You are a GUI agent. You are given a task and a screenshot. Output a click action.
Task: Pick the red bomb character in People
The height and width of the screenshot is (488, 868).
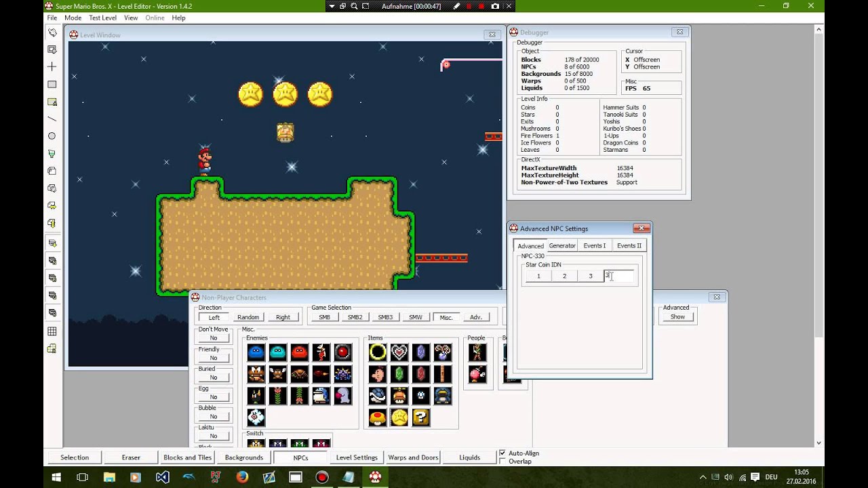pos(477,373)
